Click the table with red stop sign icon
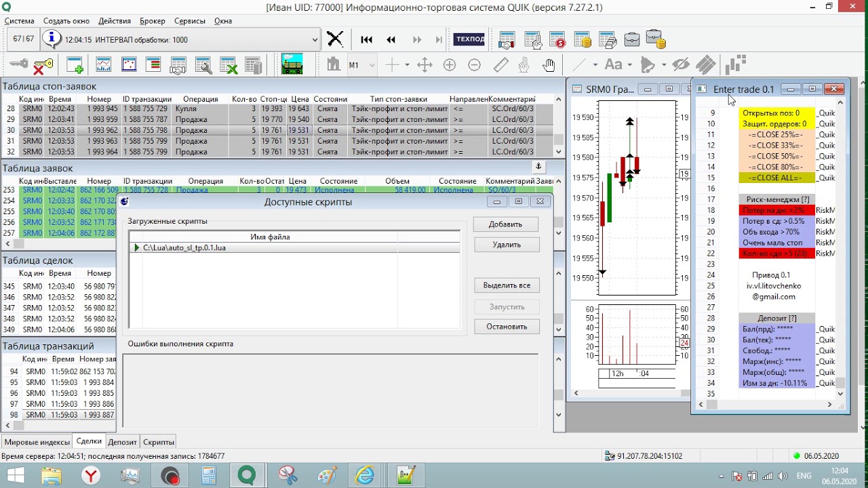This screenshot has height=488, width=868. point(557,39)
